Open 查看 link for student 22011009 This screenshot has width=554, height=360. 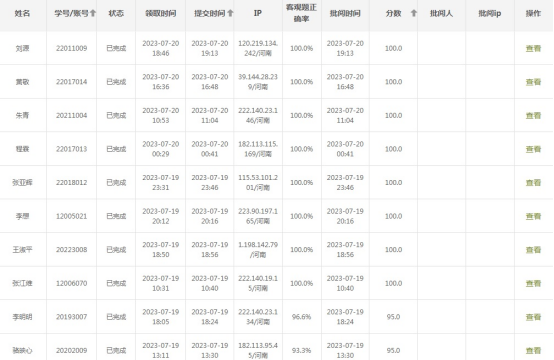coord(533,48)
